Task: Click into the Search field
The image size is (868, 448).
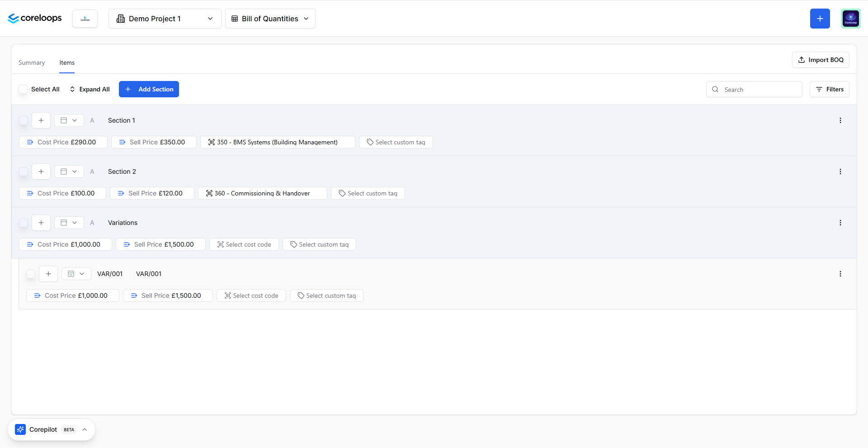Action: pyautogui.click(x=754, y=89)
